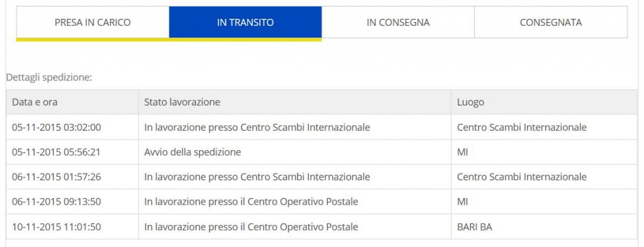Select the PRESA IN CARICO status tab
644x247 pixels.
tap(93, 22)
